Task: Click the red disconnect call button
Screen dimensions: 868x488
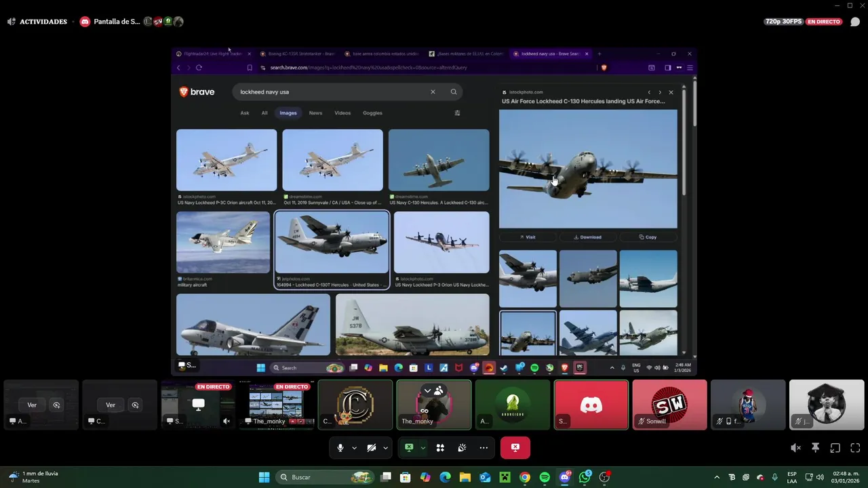Action: [515, 448]
